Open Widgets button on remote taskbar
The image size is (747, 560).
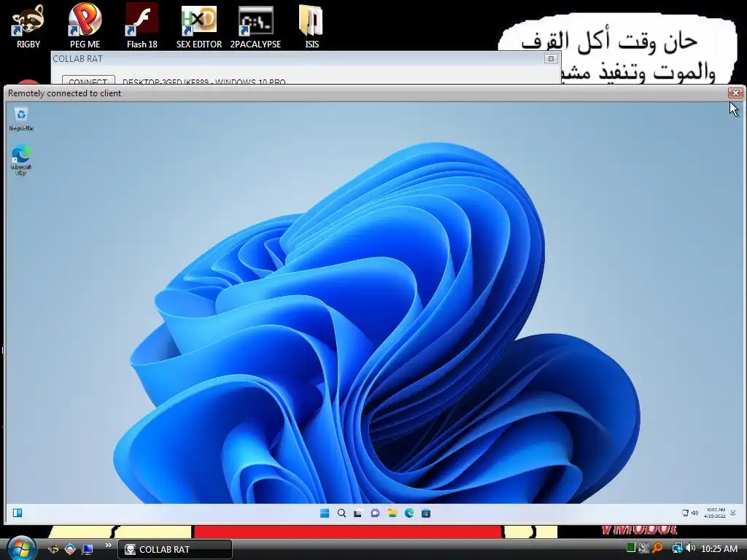[18, 513]
